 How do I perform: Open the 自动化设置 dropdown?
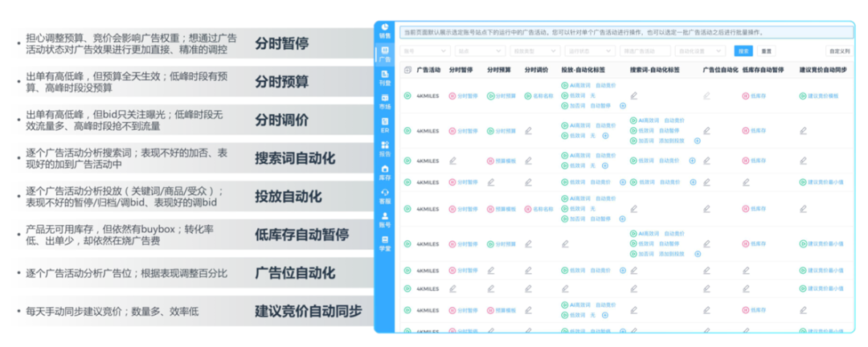[700, 51]
